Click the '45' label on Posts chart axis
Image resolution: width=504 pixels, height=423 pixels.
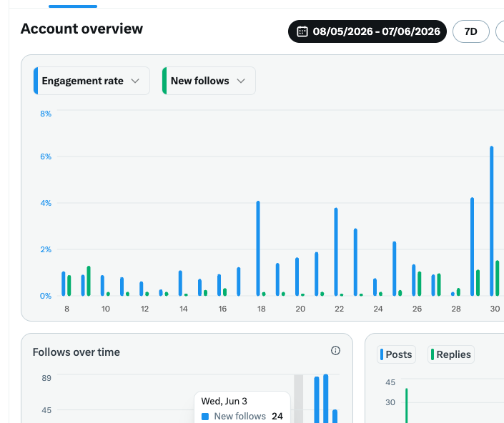(390, 382)
